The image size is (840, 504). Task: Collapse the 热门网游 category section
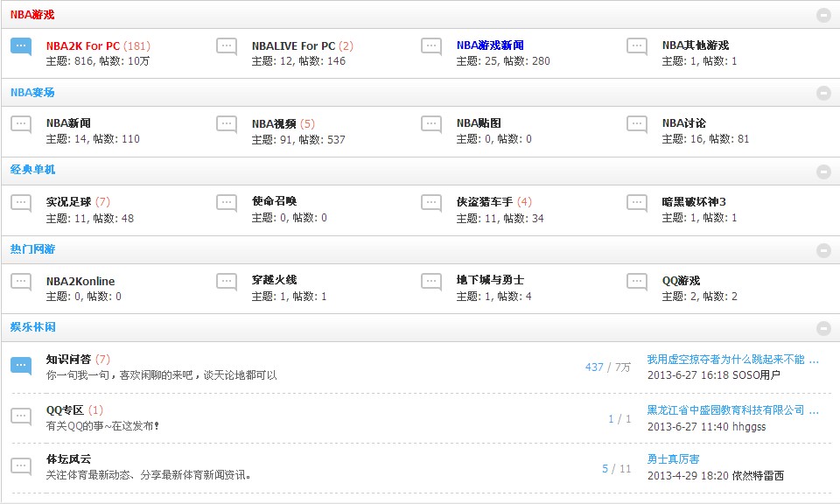tap(823, 250)
